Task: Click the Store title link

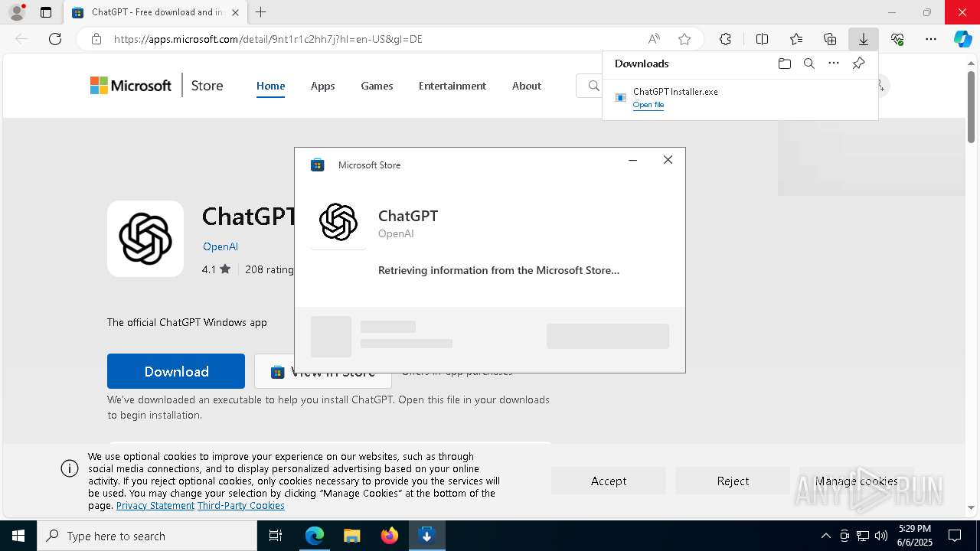Action: click(x=207, y=86)
